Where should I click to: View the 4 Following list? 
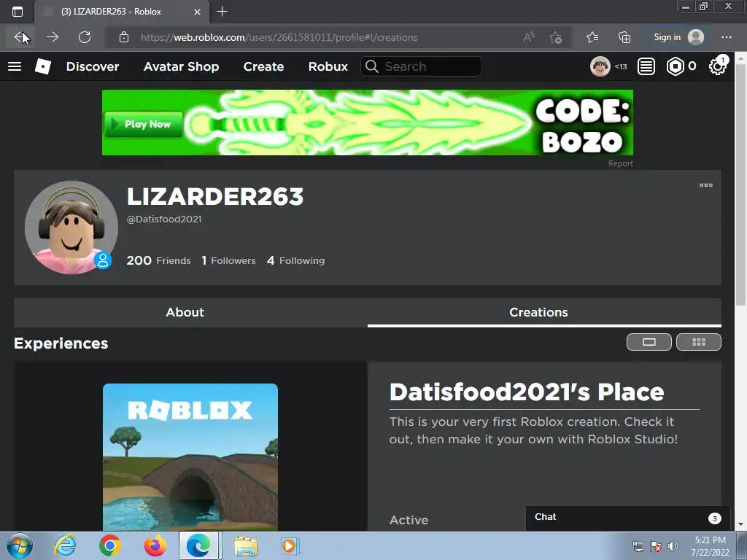[296, 260]
